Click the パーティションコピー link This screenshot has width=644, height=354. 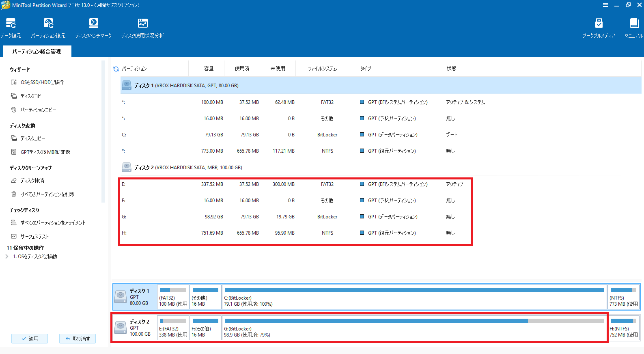point(39,110)
